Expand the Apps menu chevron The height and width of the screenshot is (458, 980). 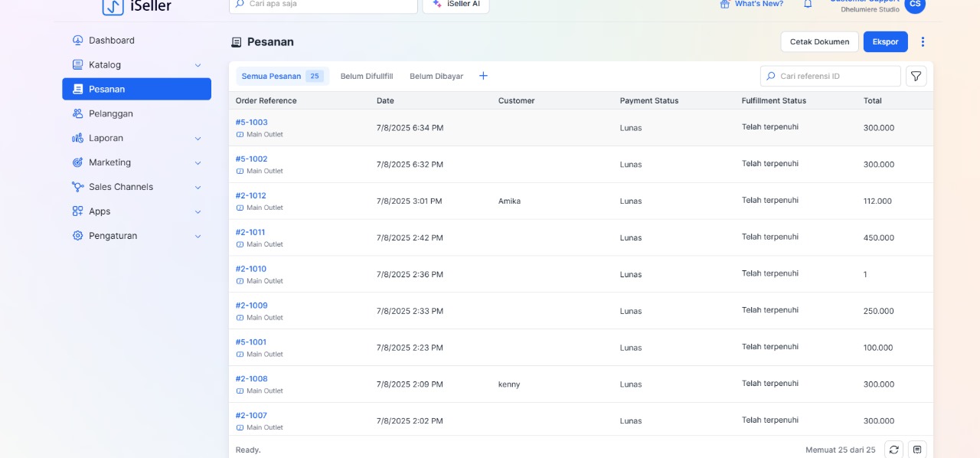(198, 212)
